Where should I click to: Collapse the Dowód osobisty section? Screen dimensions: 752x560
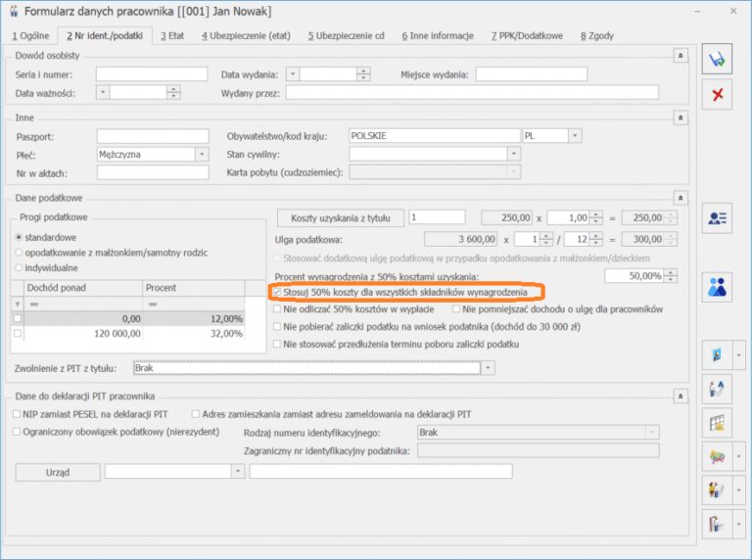tap(681, 56)
